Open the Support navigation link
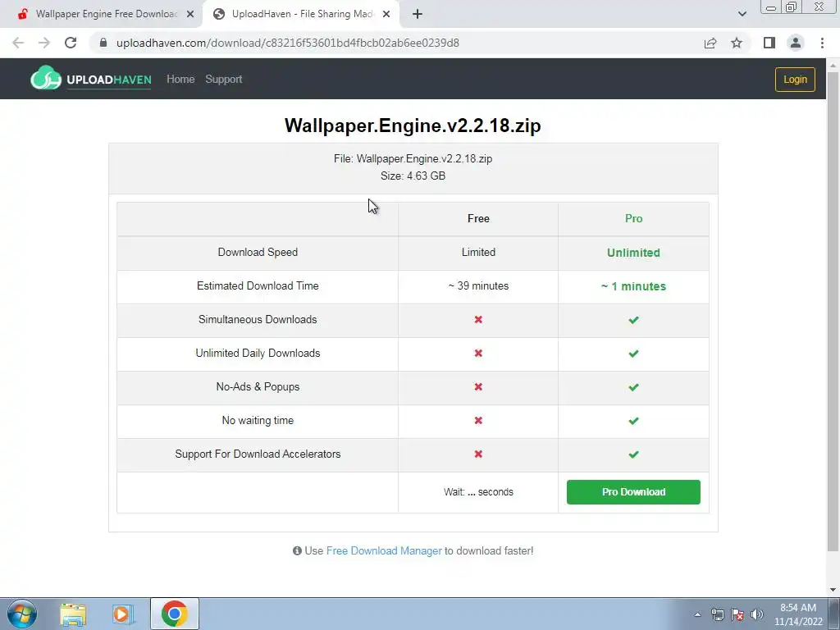Viewport: 840px width, 630px height. [223, 79]
